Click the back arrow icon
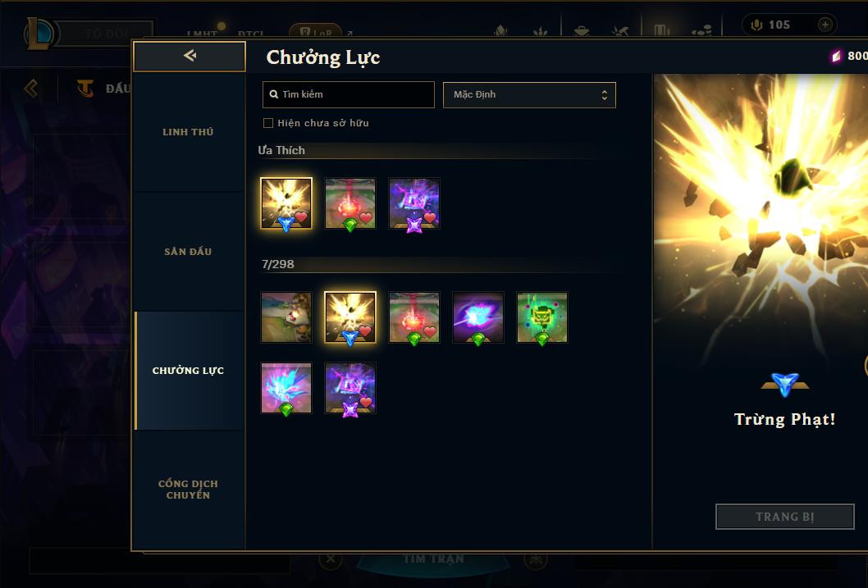Screen dimensions: 868x588 tap(190, 55)
